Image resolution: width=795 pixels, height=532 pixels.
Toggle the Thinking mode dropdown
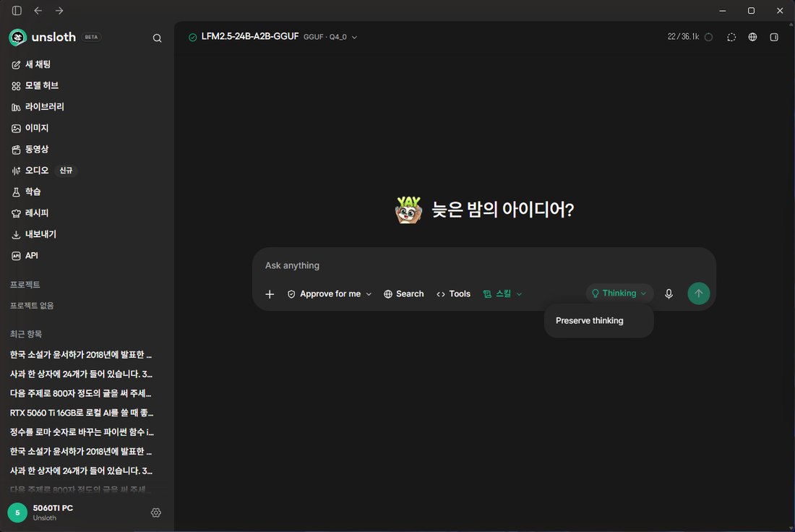(619, 293)
